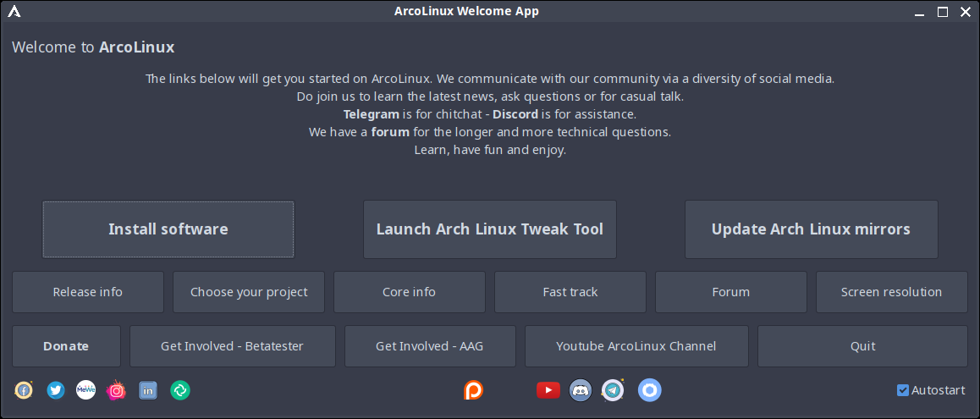980x419 pixels.
Task: Open the Facebook social icon
Action: tap(24, 391)
